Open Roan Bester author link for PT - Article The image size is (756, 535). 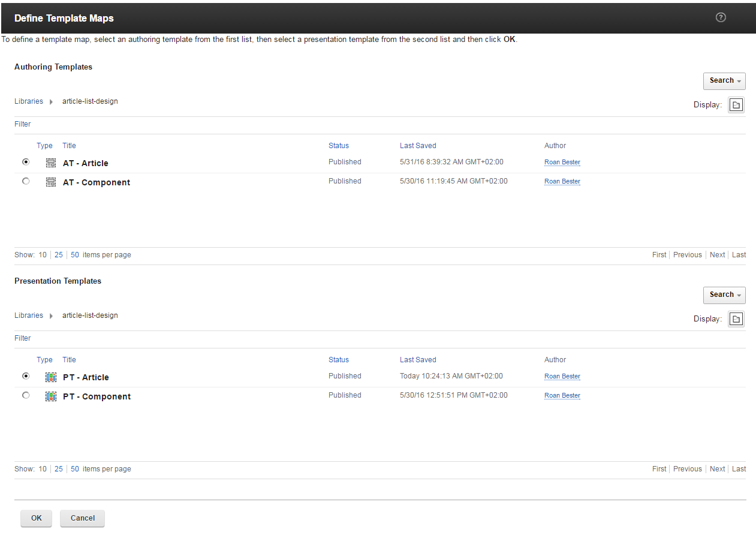562,377
